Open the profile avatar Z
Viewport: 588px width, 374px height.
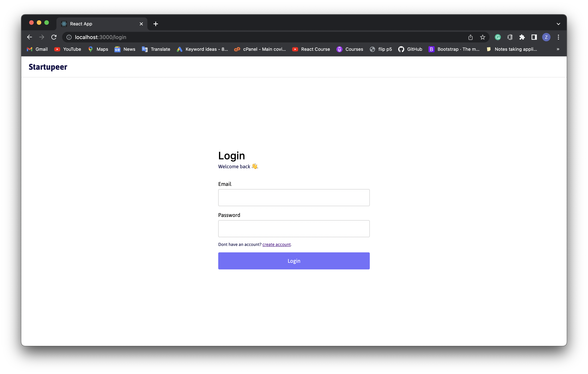546,37
